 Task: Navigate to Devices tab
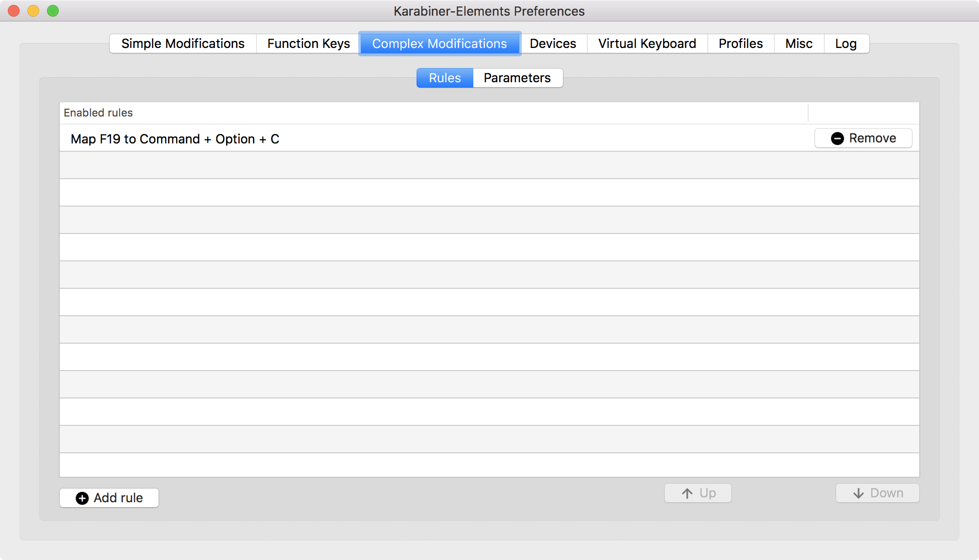[x=552, y=44]
